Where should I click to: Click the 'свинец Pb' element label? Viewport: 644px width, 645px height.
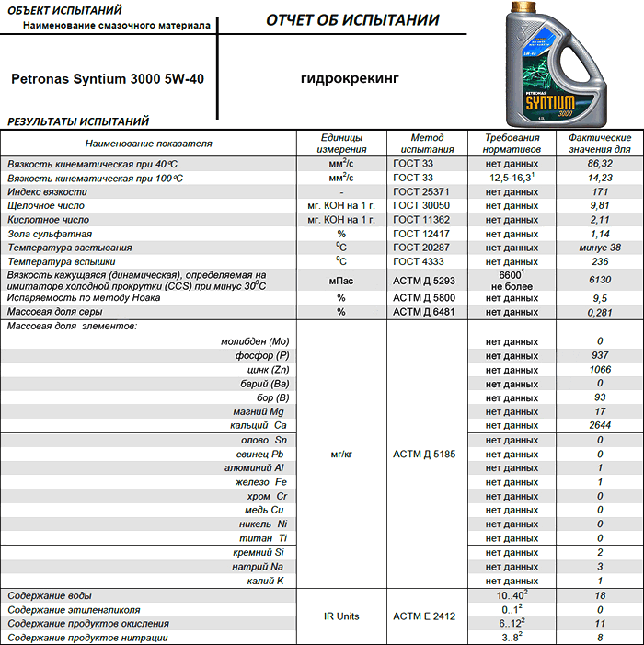260,455
